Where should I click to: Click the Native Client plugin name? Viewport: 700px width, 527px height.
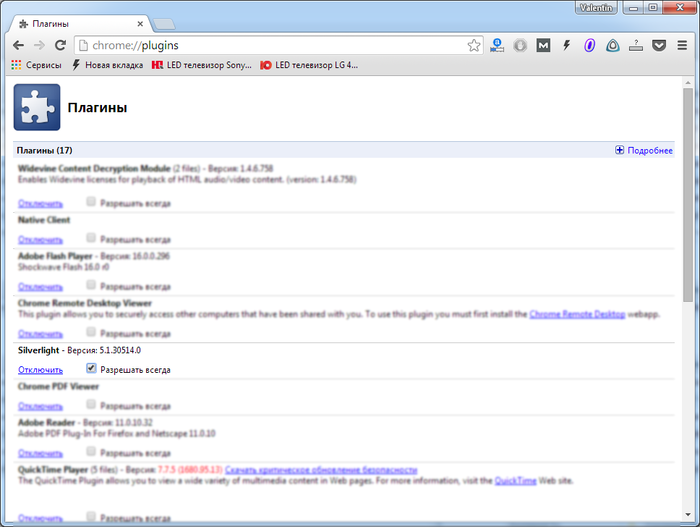point(44,220)
